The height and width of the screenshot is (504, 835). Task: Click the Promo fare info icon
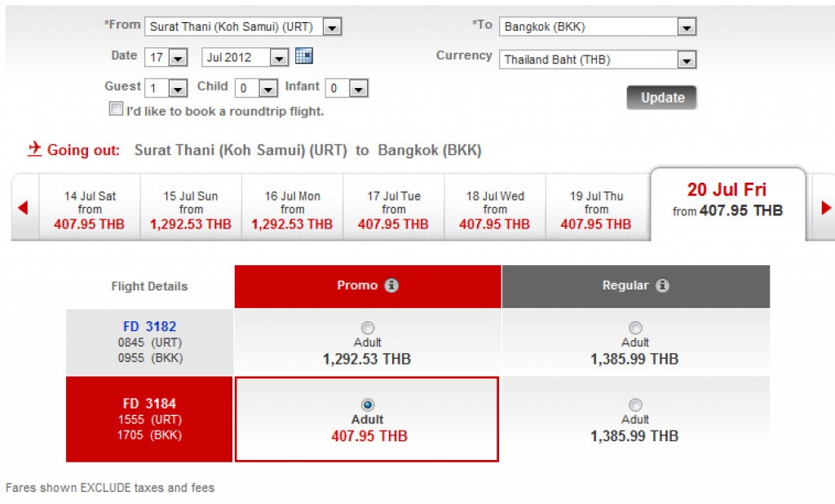(x=391, y=286)
